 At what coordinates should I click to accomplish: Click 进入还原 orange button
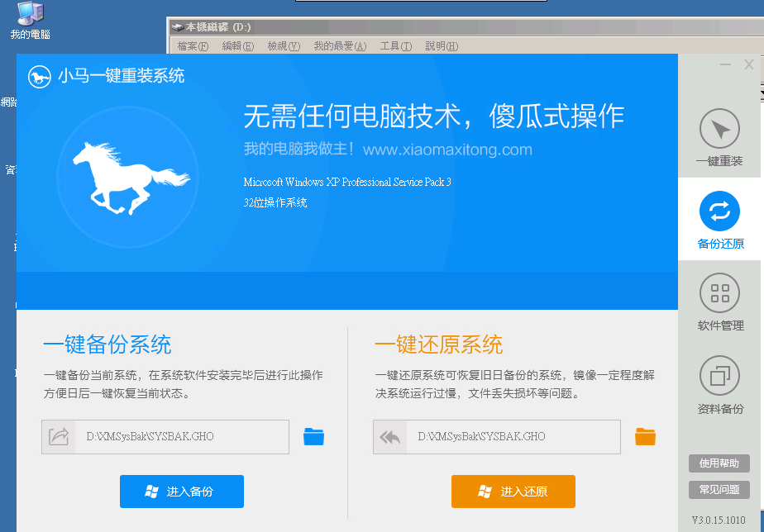[x=513, y=492]
